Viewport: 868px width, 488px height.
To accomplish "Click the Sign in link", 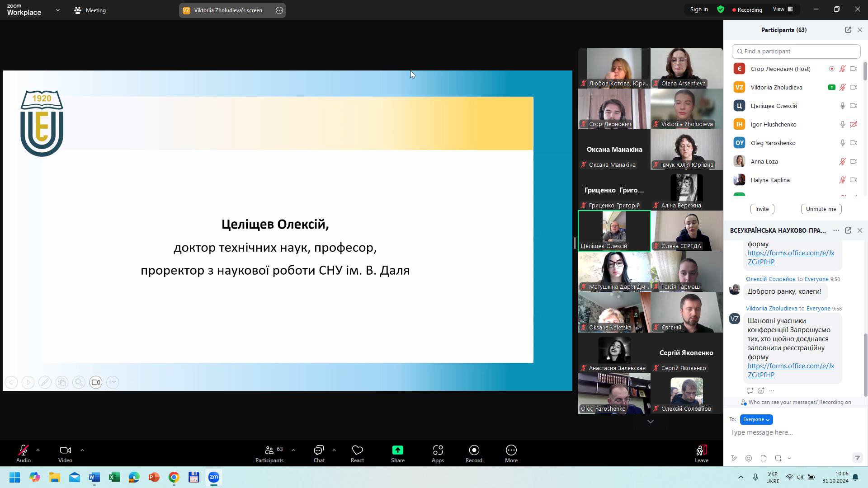I will click(x=699, y=9).
